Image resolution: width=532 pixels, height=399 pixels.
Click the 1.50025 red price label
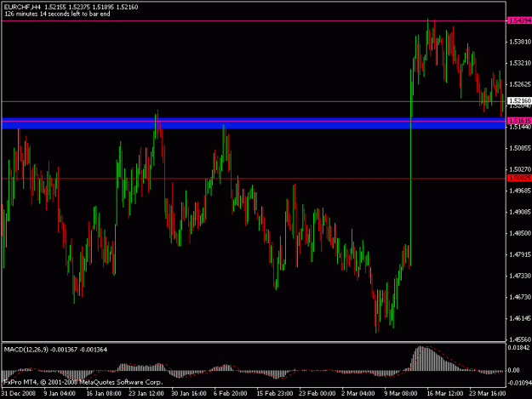[x=519, y=178]
